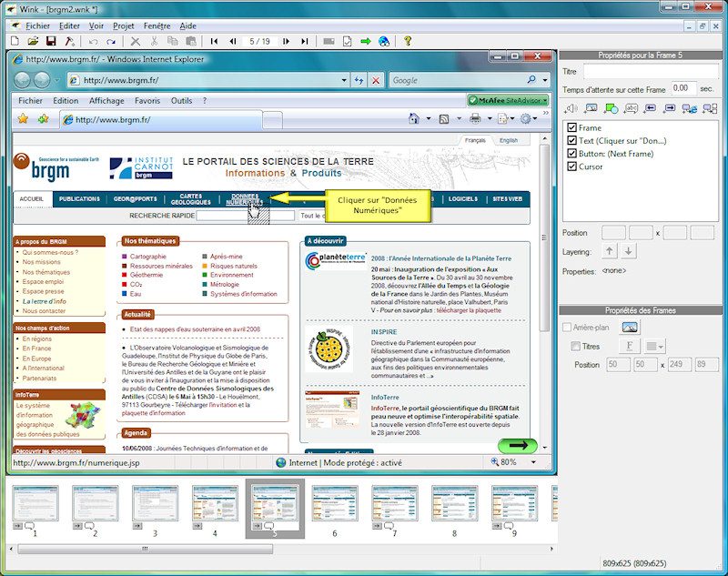The height and width of the screenshot is (576, 728).
Task: Select the yellow "Cliquer sur Données Numériques" callout
Action: 378,205
